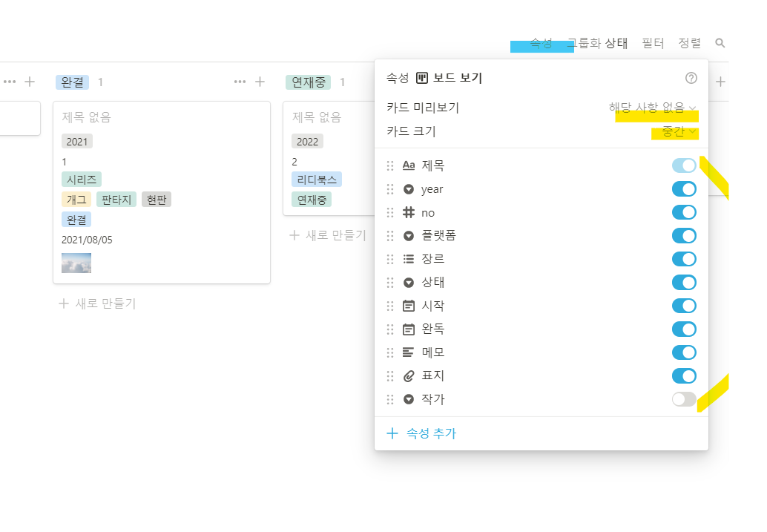Turn off the no property toggle

click(x=684, y=212)
